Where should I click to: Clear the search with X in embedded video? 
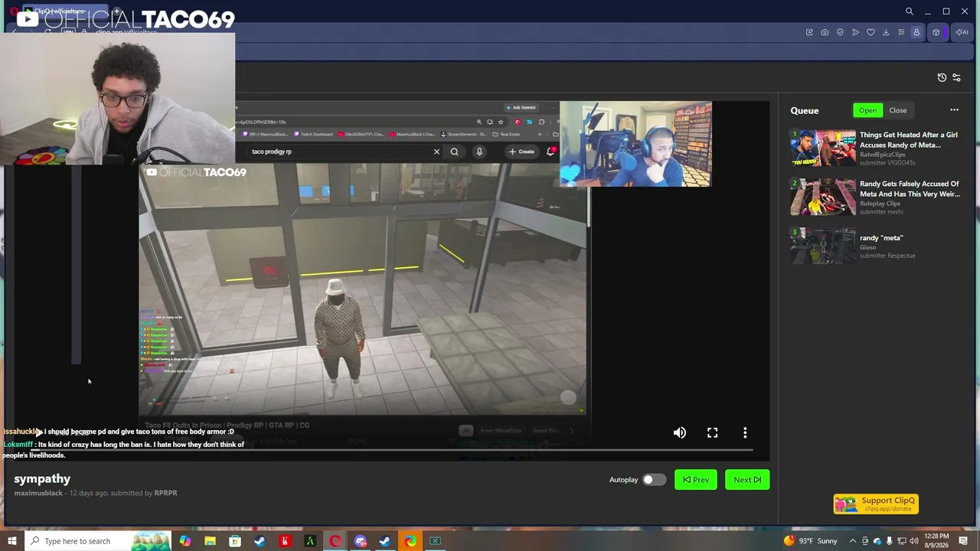tap(436, 152)
